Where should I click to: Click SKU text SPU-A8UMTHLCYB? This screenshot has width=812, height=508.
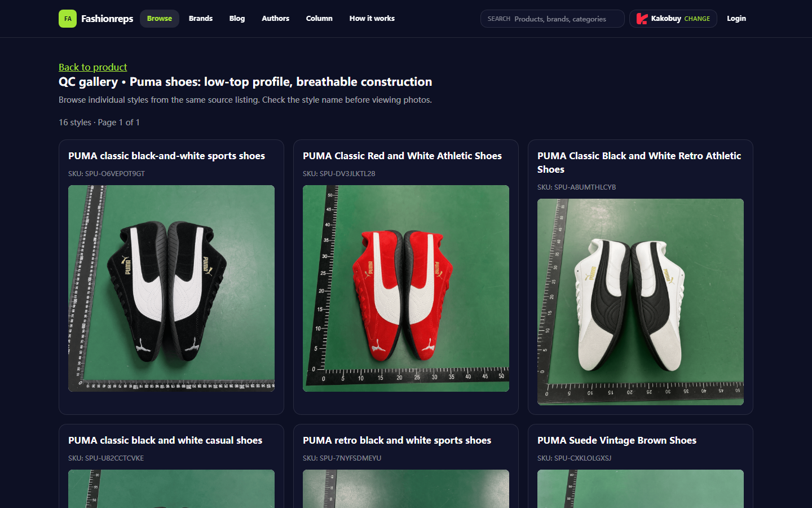(x=576, y=187)
